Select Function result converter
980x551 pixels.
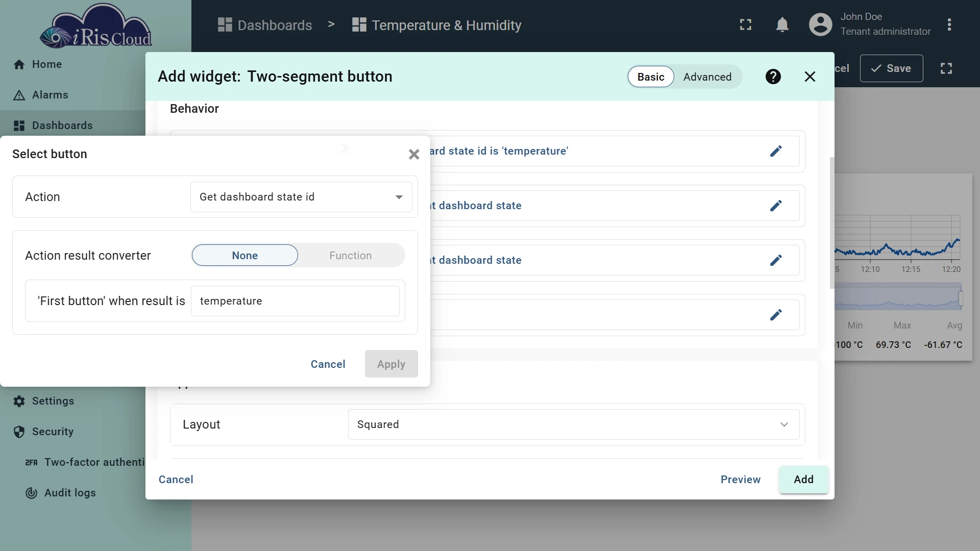pos(351,255)
